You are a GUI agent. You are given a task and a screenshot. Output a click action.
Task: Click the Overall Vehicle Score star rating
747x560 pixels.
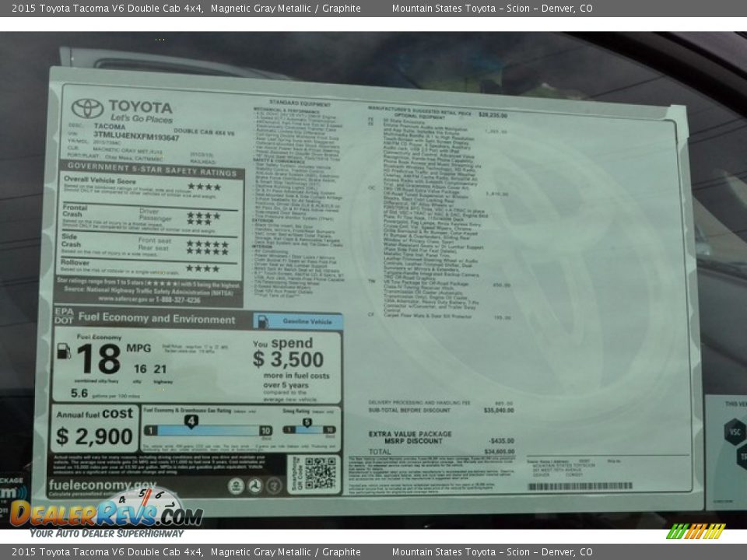coord(204,187)
